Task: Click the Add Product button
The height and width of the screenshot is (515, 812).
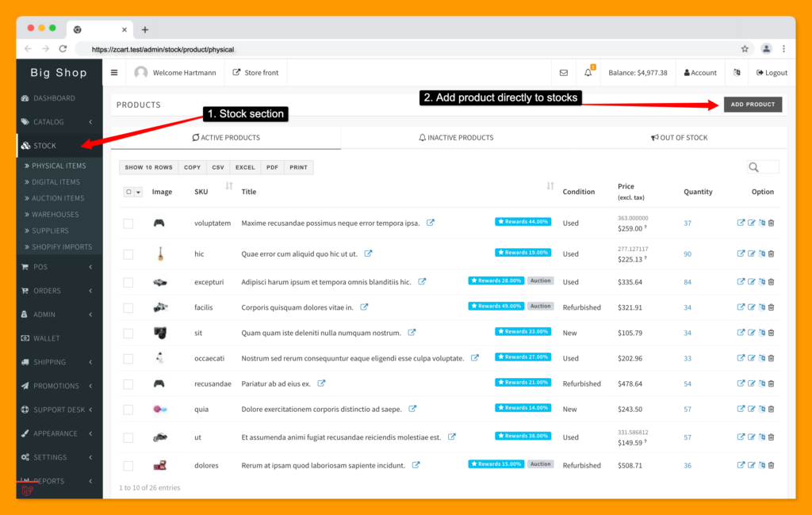Action: tap(752, 104)
